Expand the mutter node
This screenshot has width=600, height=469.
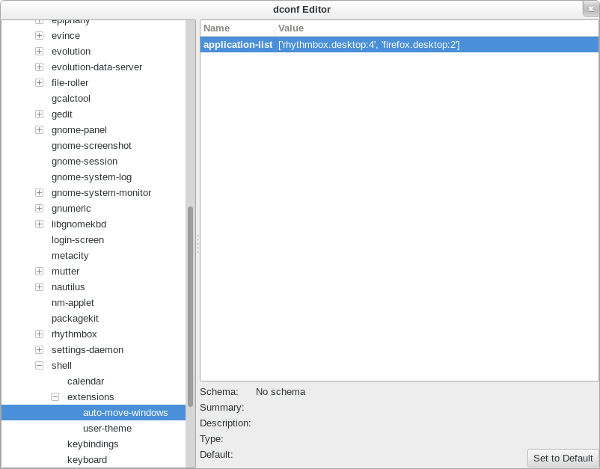[39, 271]
